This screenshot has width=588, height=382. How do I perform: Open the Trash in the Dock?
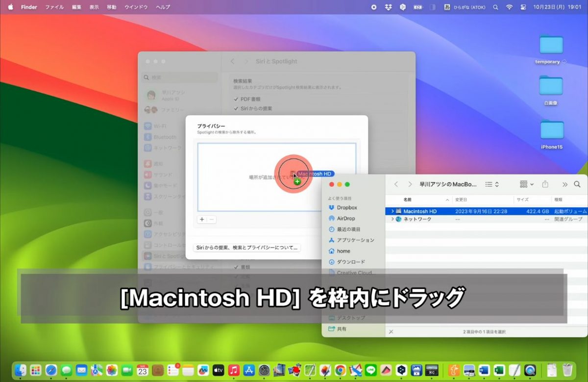(x=567, y=370)
